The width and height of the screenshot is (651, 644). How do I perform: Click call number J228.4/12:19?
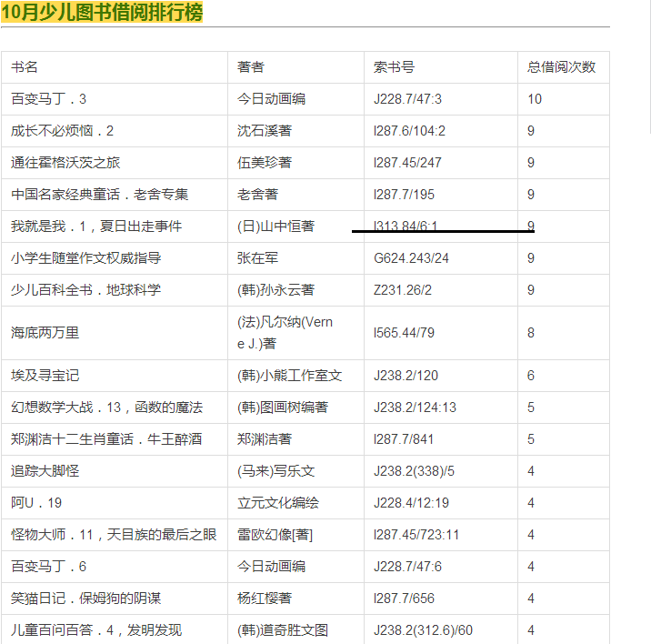[x=412, y=503]
